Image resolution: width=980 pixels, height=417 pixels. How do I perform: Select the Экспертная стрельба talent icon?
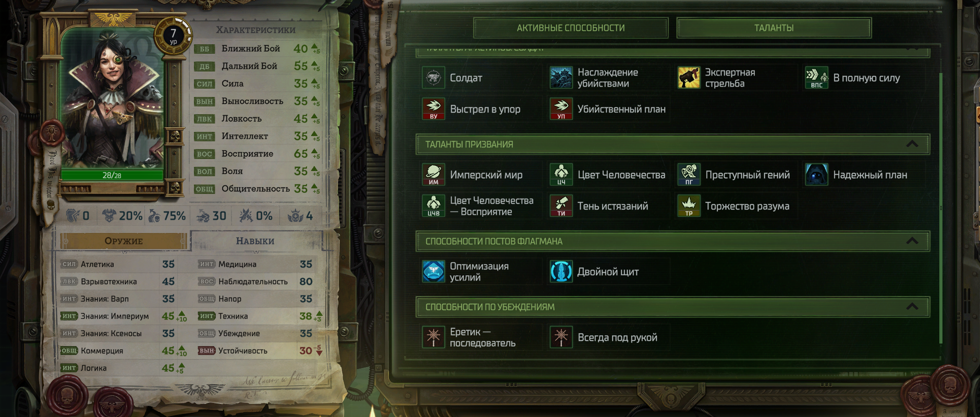coord(689,78)
